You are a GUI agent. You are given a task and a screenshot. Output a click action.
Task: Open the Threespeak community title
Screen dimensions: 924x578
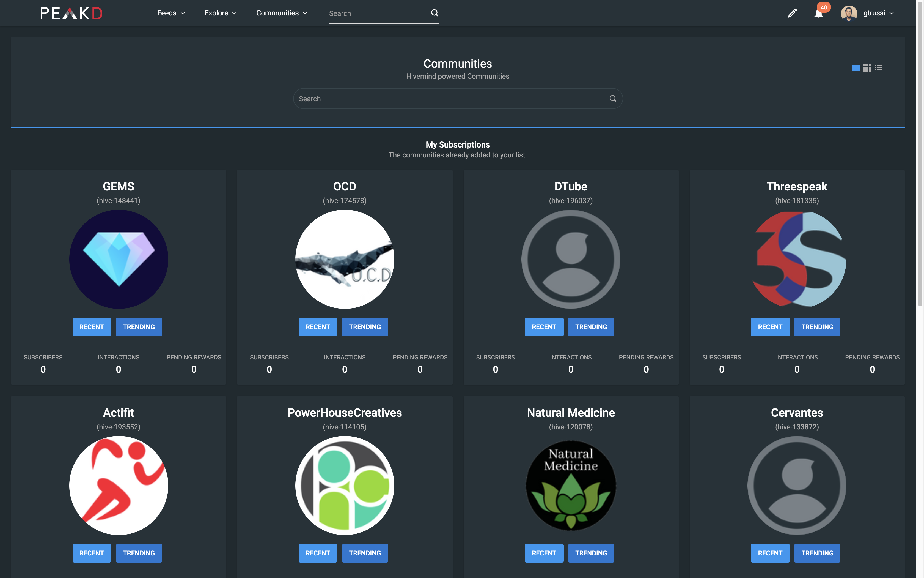(797, 186)
